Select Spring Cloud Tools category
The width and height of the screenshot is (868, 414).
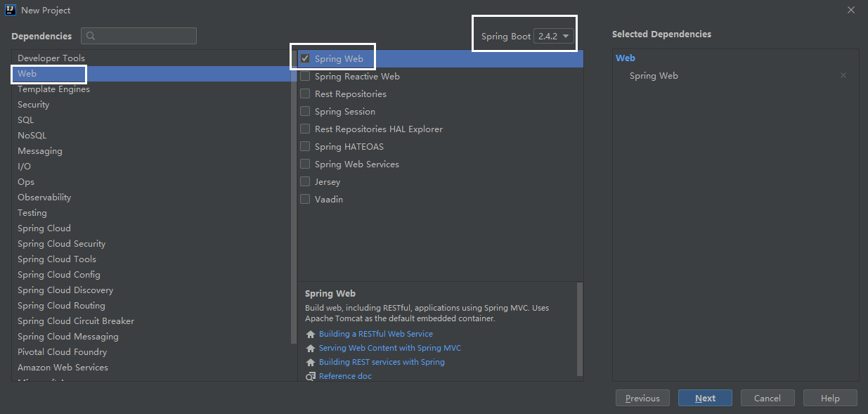pos(151,259)
